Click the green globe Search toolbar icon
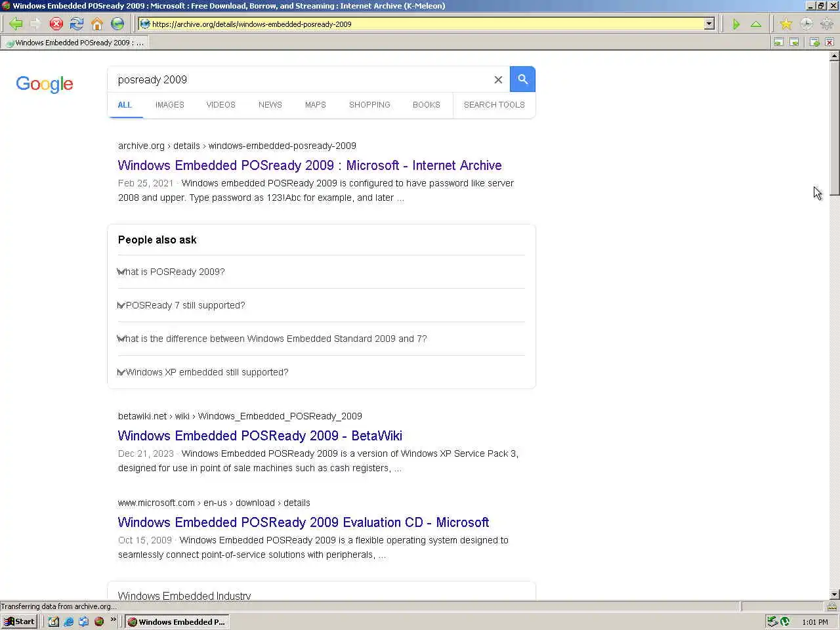 coord(117,24)
